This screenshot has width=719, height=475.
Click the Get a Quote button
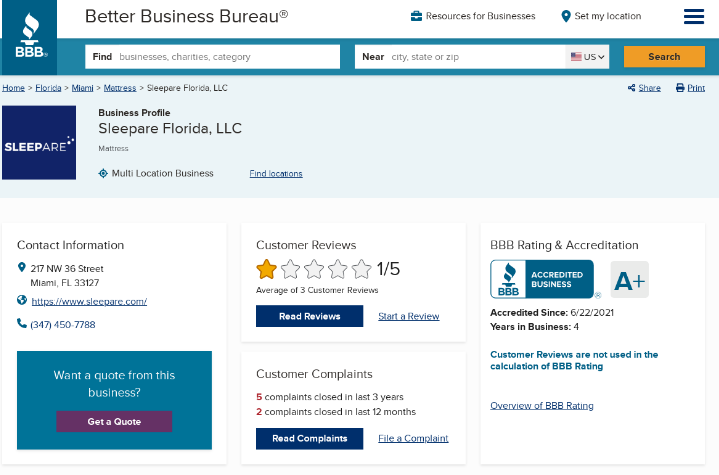(x=114, y=421)
